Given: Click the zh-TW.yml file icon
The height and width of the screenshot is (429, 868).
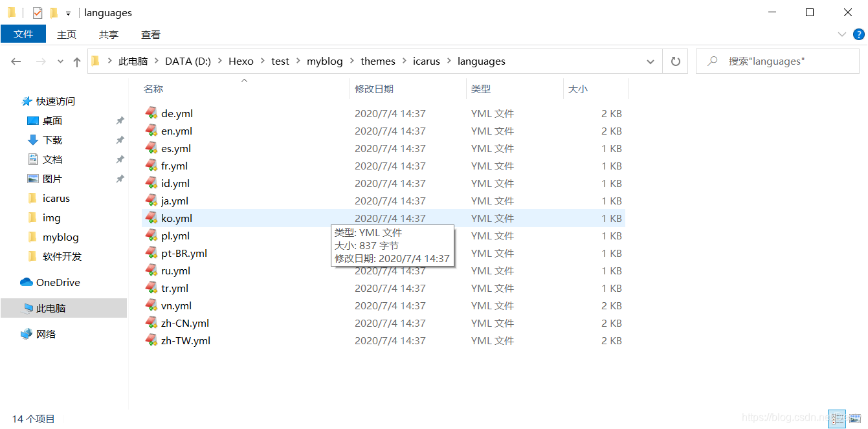Looking at the screenshot, I should tap(151, 340).
